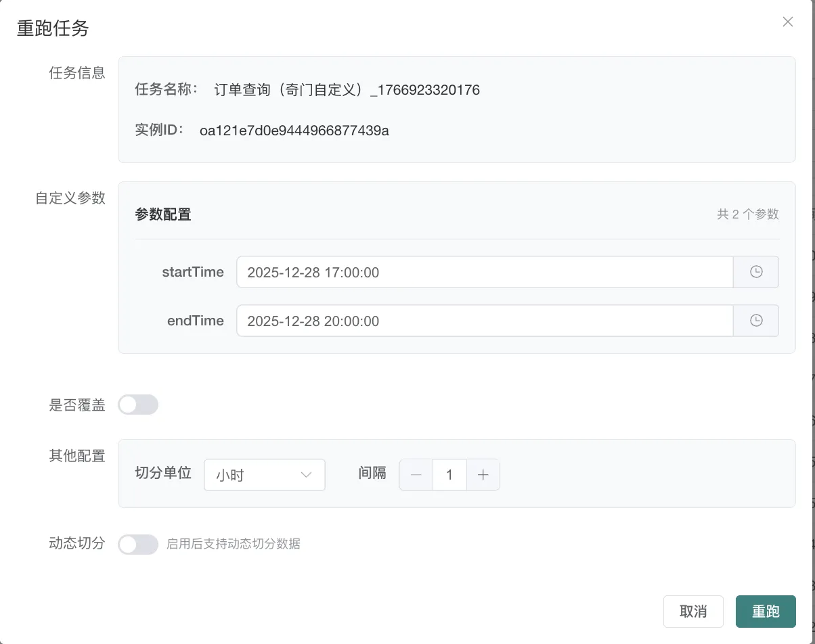815x644 pixels.
Task: Click the 间隔 number input showing 1
Action: pyautogui.click(x=449, y=475)
